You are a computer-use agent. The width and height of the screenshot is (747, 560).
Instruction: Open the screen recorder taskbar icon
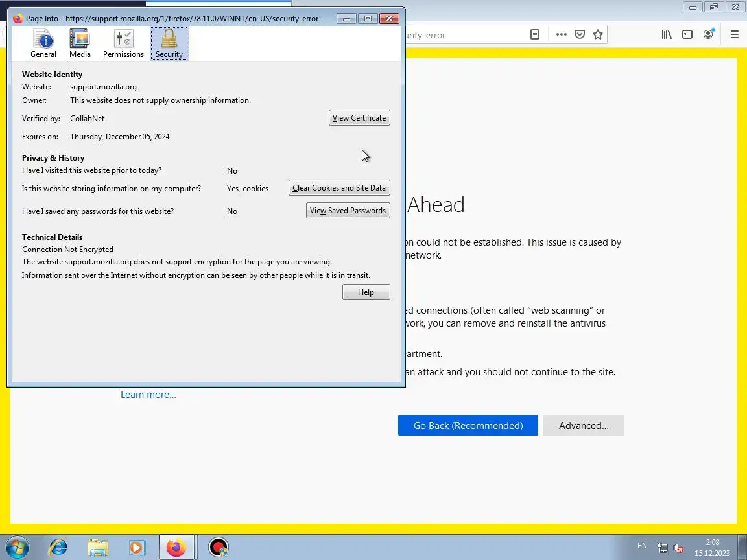219,547
